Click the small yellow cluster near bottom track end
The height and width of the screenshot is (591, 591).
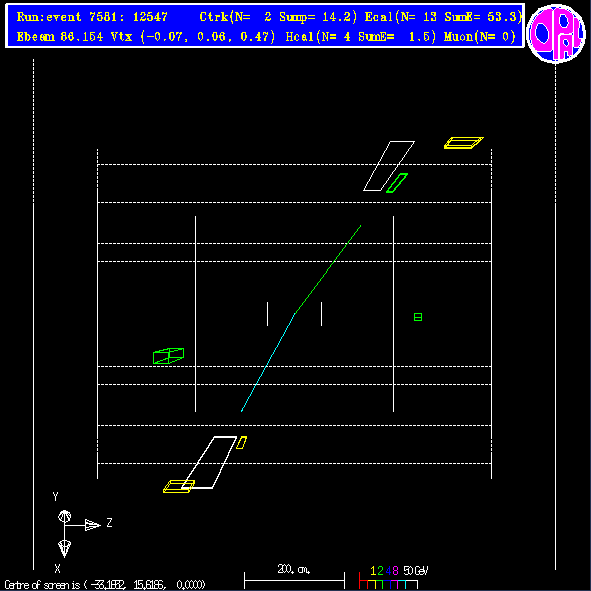242,442
